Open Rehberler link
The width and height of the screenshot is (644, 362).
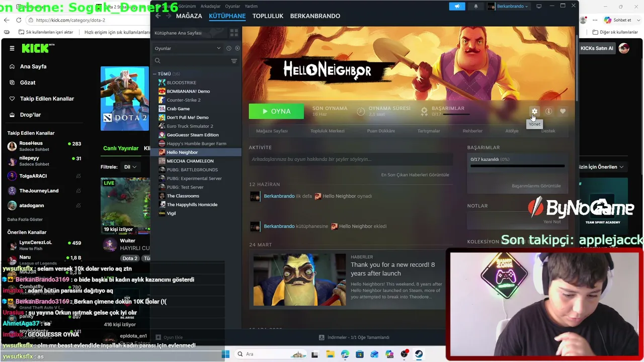(472, 131)
